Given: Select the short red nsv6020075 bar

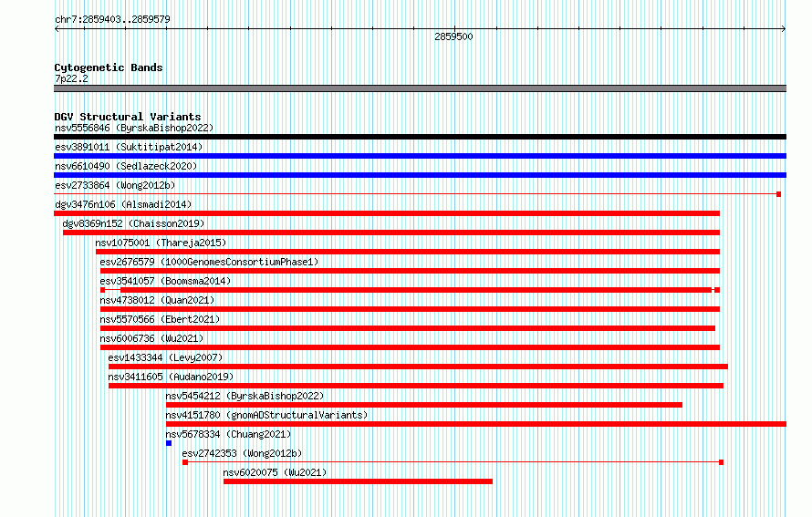Looking at the screenshot, I should pos(358,481).
